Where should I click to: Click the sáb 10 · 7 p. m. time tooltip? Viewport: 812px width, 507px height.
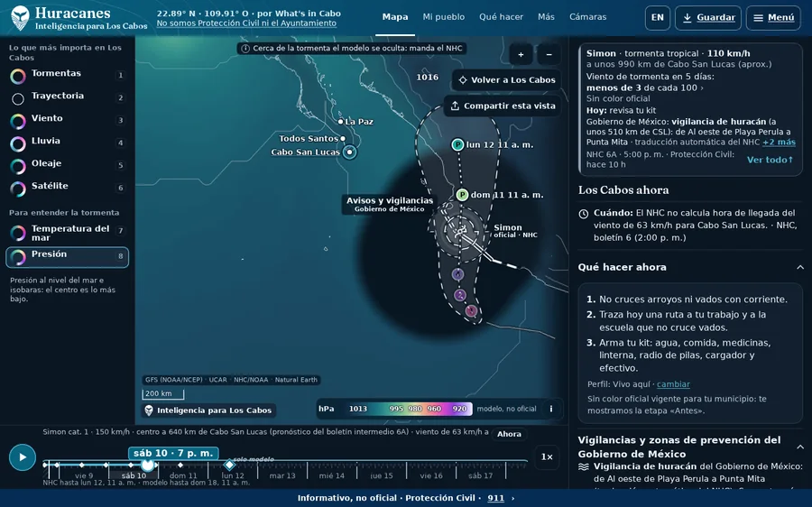click(173, 453)
